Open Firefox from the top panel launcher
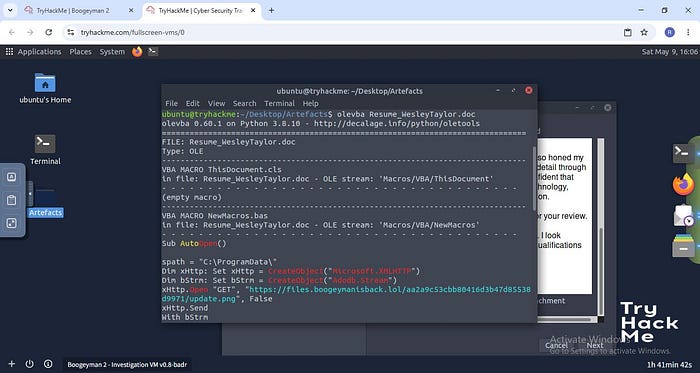 (x=137, y=52)
